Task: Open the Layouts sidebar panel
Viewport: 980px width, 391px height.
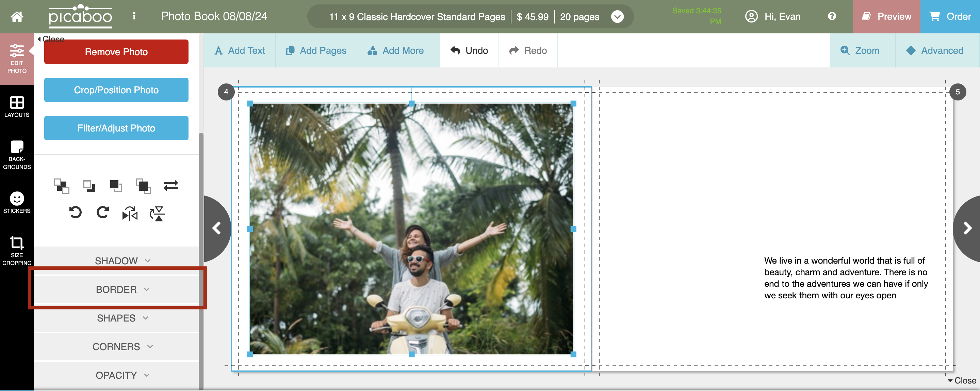Action: click(17, 107)
